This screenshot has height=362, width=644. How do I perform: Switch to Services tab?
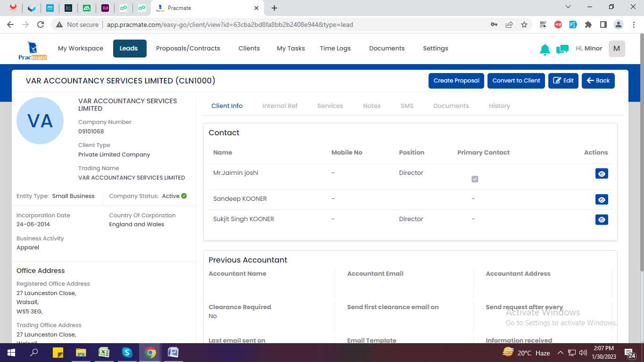330,106
